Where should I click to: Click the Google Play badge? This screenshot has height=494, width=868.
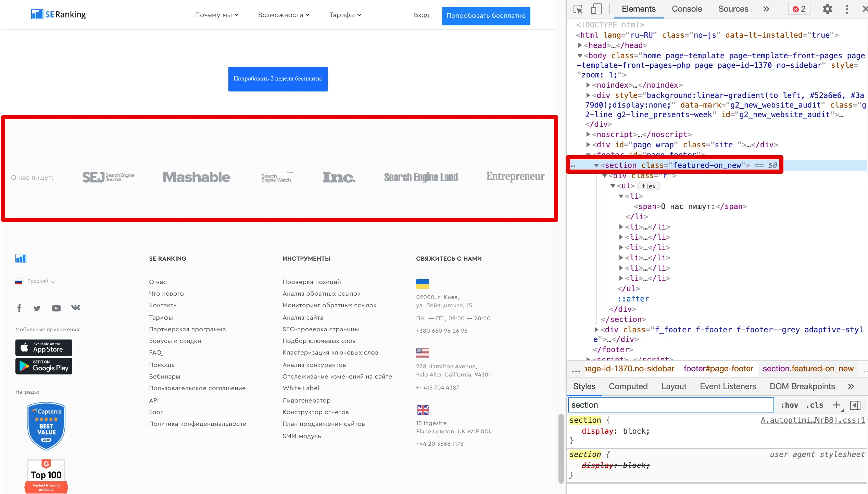point(44,366)
